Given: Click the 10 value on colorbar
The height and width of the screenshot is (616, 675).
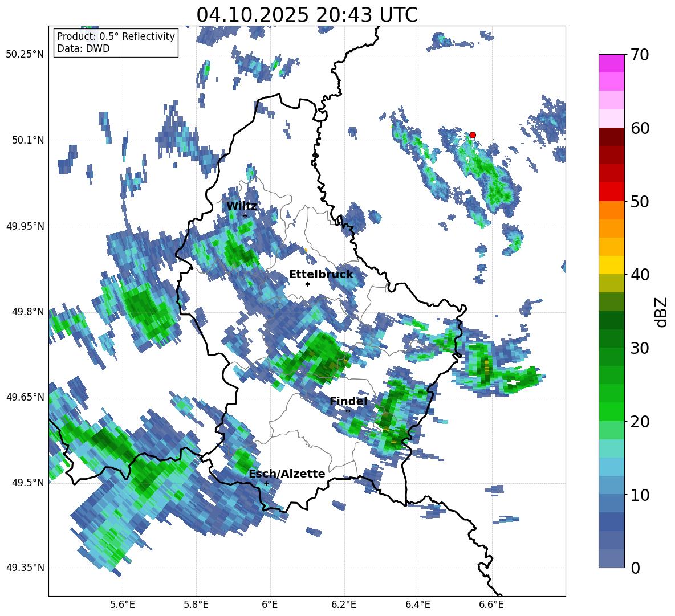Looking at the screenshot, I should (x=639, y=495).
